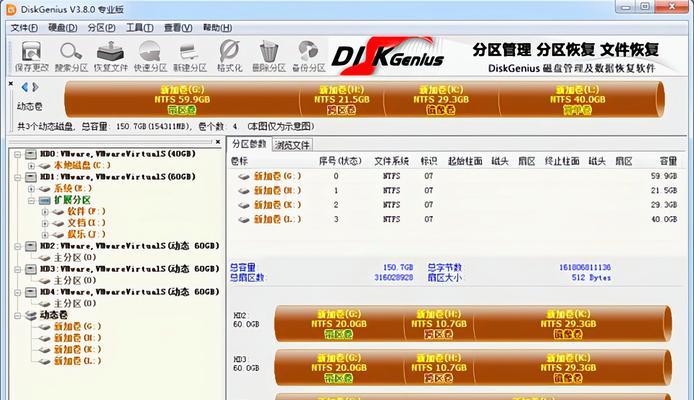
Task: Select 新加卷 (K:) under 动态卷 in tree
Action: [x=77, y=350]
